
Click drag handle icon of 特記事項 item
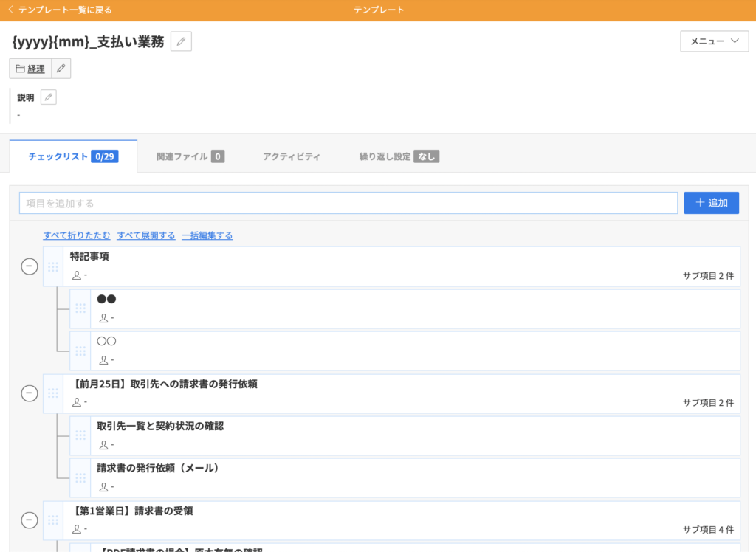[x=53, y=266]
